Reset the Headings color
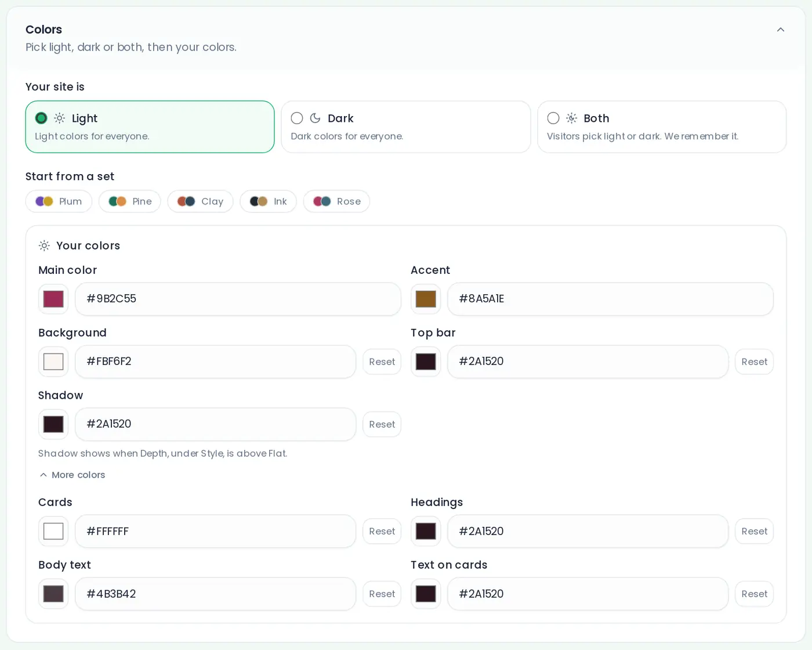812x650 pixels. click(x=754, y=531)
